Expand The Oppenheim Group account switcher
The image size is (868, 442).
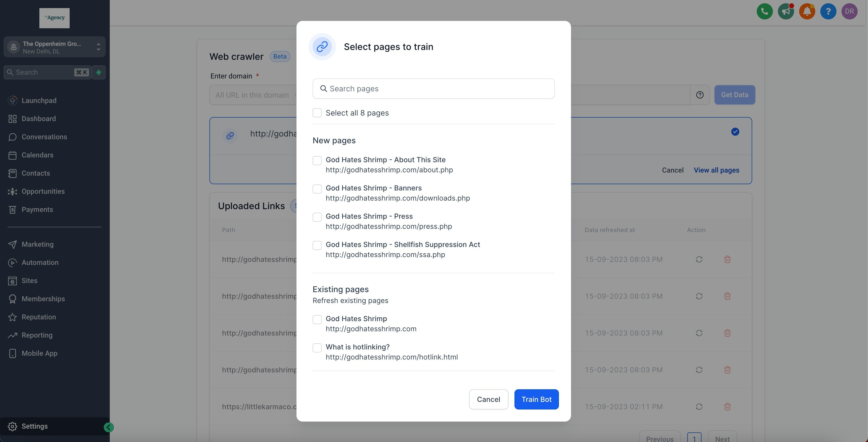[x=55, y=47]
